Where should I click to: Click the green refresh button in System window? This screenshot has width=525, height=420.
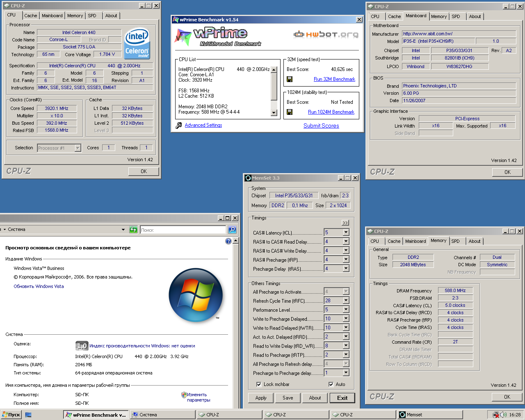click(x=133, y=230)
